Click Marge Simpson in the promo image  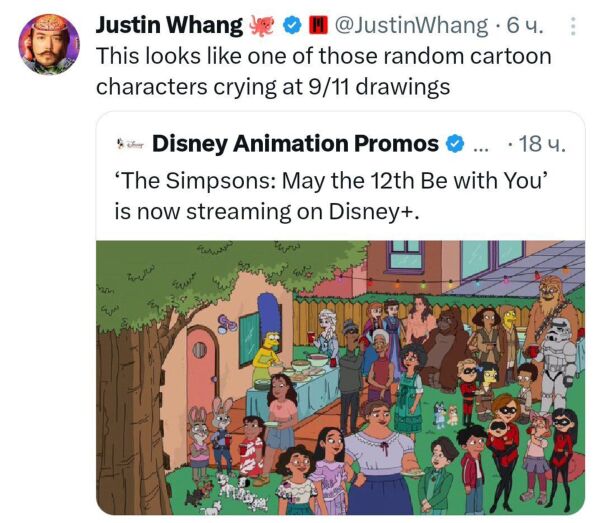click(x=267, y=339)
